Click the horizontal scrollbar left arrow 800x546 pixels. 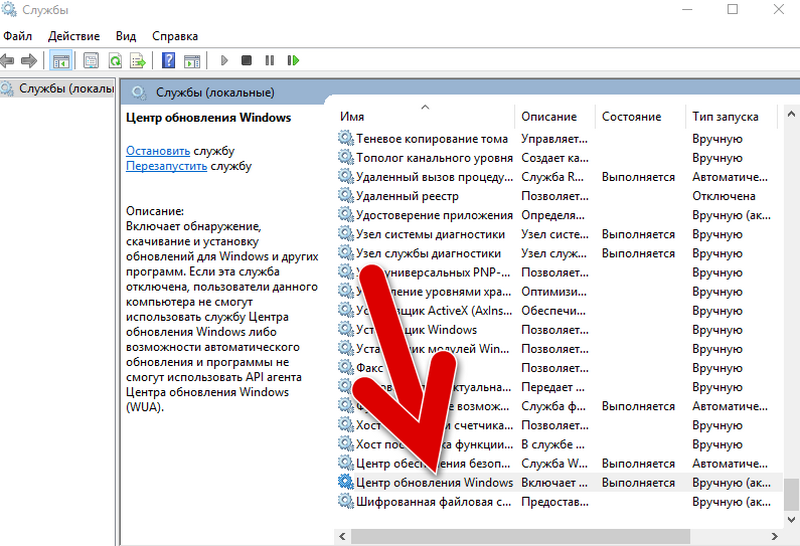click(x=342, y=536)
